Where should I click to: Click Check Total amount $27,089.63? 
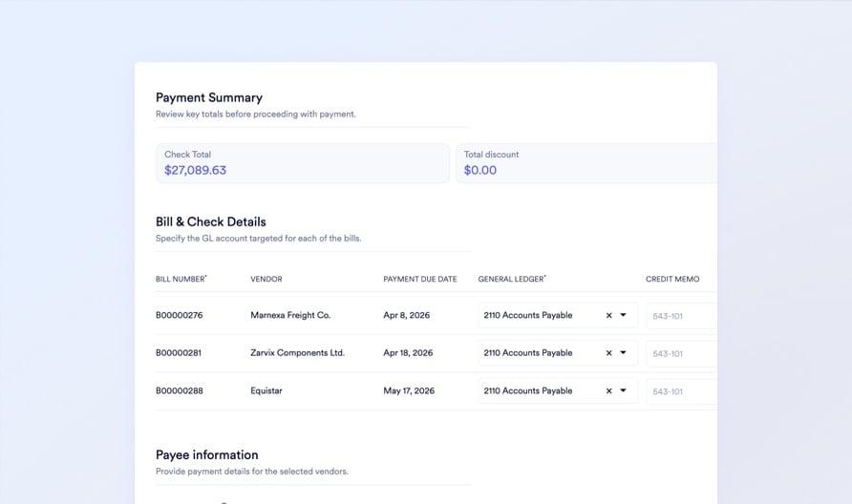click(x=195, y=170)
